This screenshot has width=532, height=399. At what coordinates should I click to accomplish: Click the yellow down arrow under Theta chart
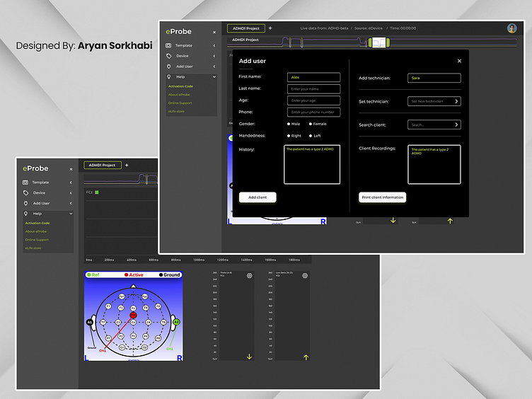[x=249, y=357]
